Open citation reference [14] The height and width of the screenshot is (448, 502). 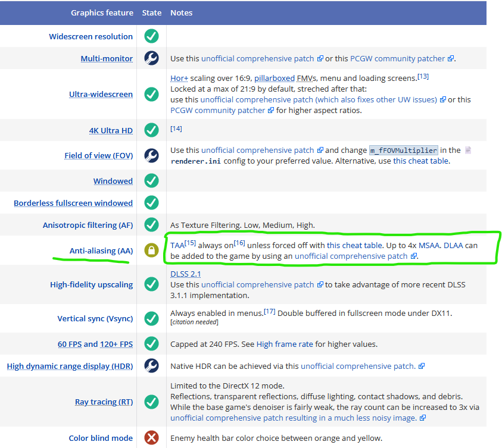click(x=176, y=129)
